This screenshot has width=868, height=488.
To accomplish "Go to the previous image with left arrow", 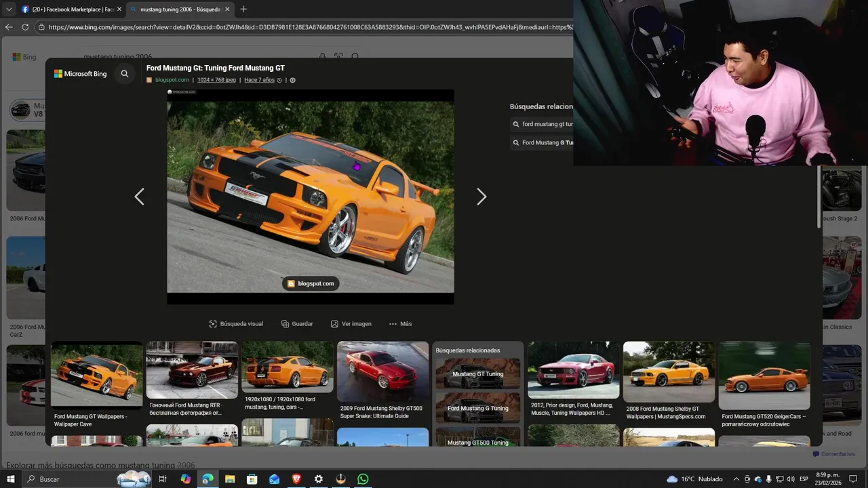I will click(x=139, y=197).
